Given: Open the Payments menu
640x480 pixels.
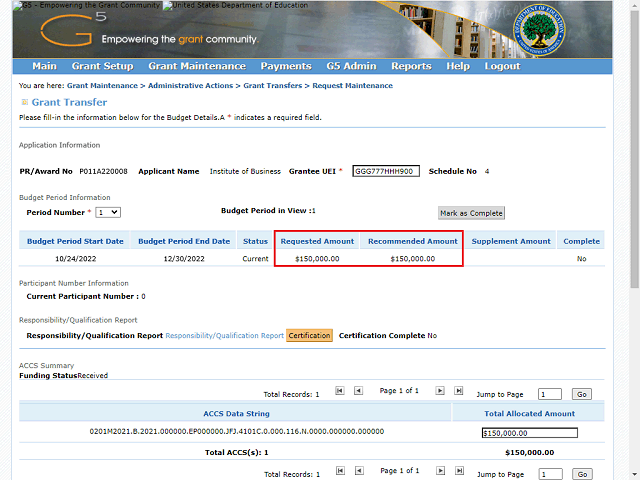Looking at the screenshot, I should tap(286, 66).
